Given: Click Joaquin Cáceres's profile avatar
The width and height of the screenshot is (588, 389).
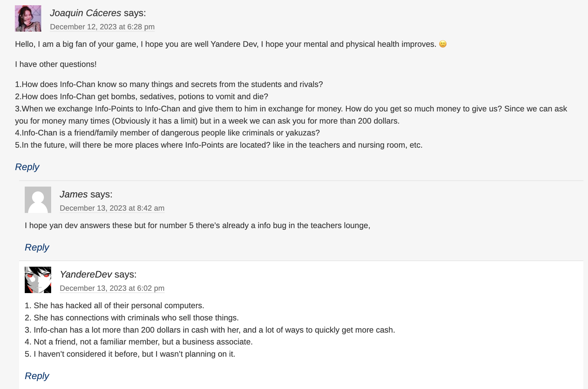Looking at the screenshot, I should pos(28,18).
